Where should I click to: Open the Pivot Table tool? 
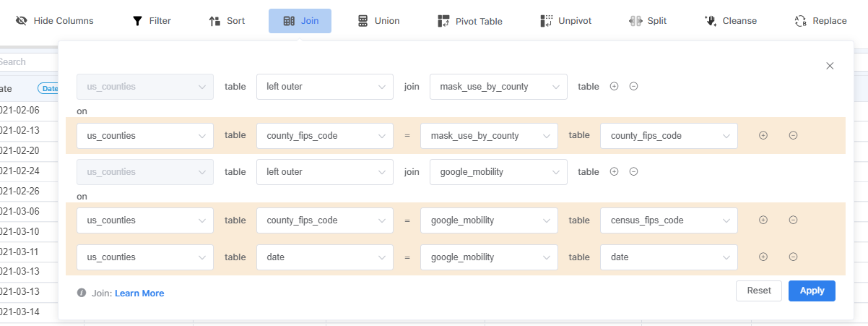[x=469, y=21]
